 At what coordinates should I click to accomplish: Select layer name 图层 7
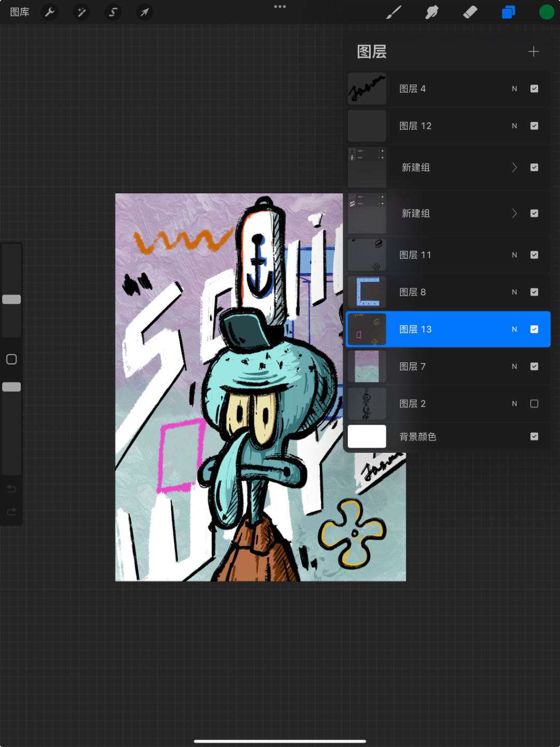coord(412,367)
